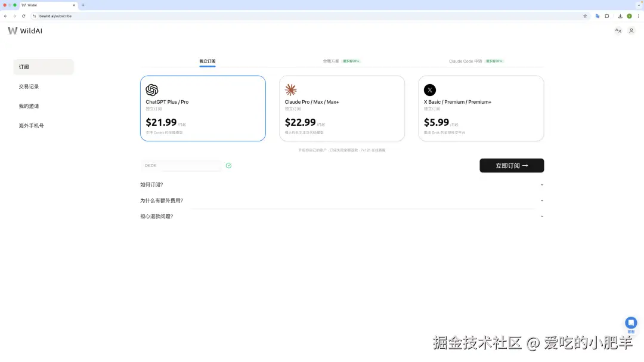This screenshot has height=362, width=644.
Task: Open the user profile icon top right
Action: [631, 30]
